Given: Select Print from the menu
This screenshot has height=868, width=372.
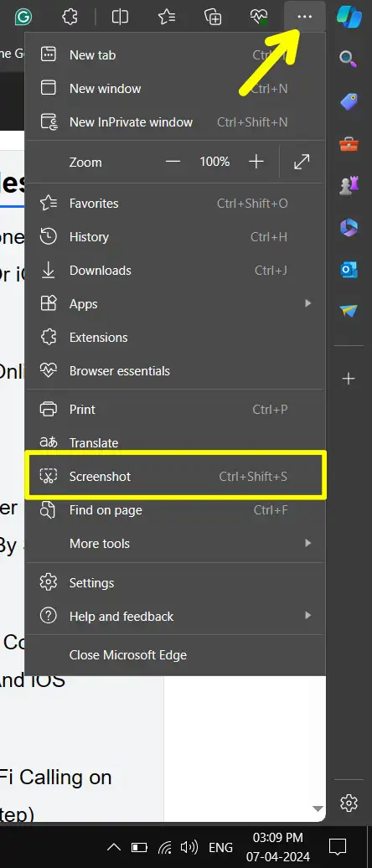Looking at the screenshot, I should (x=175, y=410).
